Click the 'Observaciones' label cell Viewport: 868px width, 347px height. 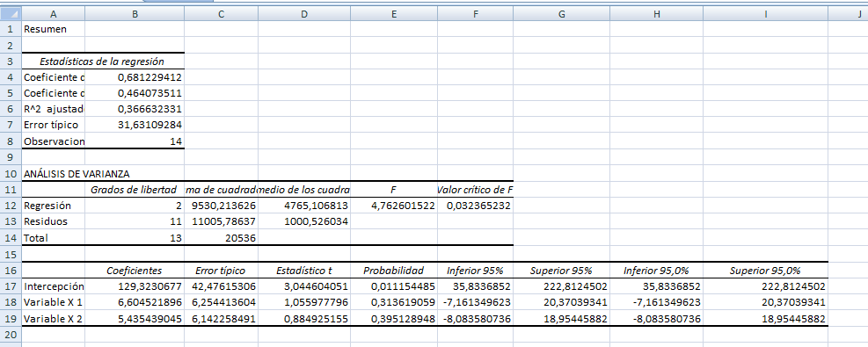click(x=53, y=141)
